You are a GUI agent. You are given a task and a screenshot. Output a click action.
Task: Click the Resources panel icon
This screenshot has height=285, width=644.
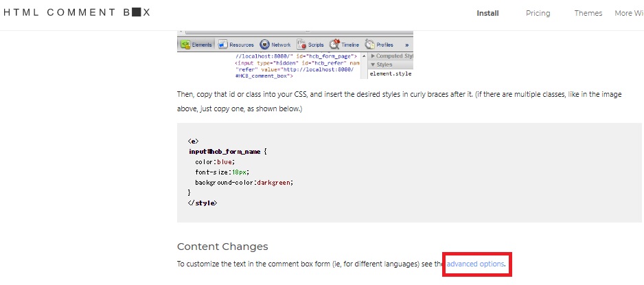(x=223, y=45)
